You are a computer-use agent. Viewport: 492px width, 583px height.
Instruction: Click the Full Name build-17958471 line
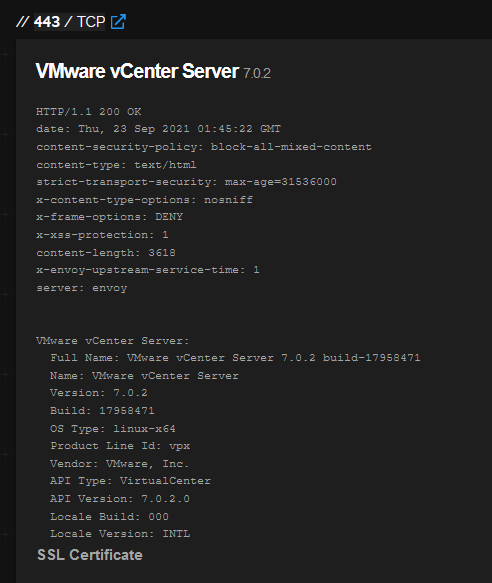point(235,358)
